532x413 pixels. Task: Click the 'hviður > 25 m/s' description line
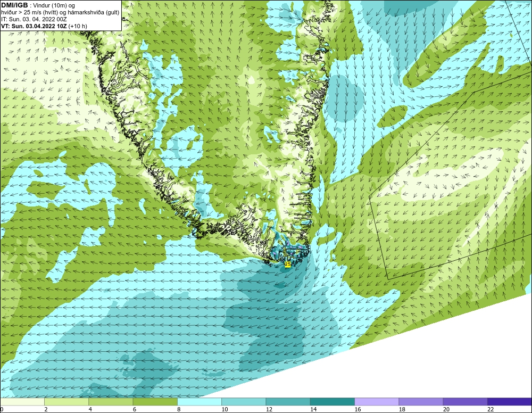[x=60, y=13]
